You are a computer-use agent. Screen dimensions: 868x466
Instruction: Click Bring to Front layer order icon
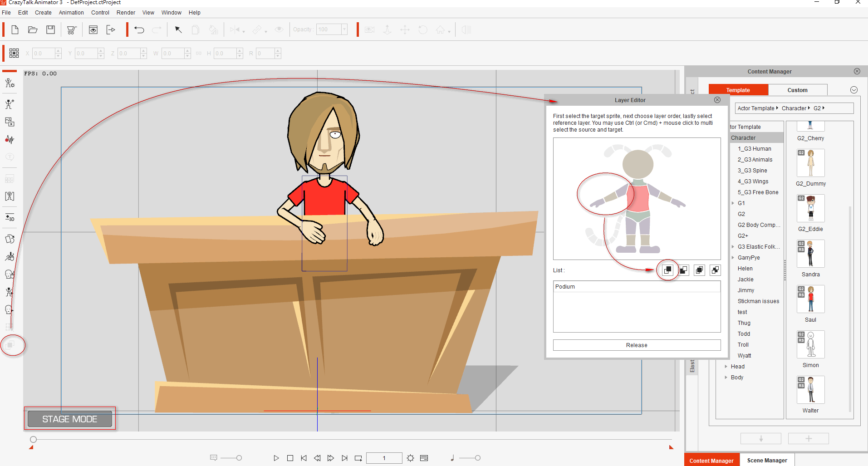point(667,270)
